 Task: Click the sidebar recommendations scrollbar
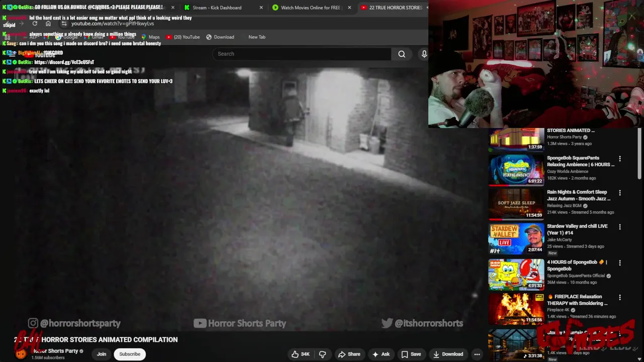pyautogui.click(x=640, y=153)
